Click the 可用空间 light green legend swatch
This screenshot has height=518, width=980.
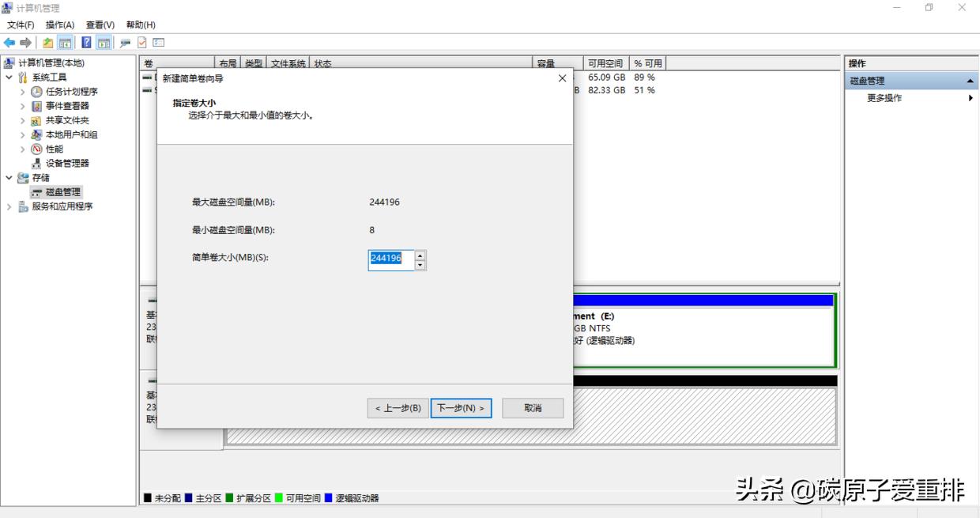click(x=280, y=498)
